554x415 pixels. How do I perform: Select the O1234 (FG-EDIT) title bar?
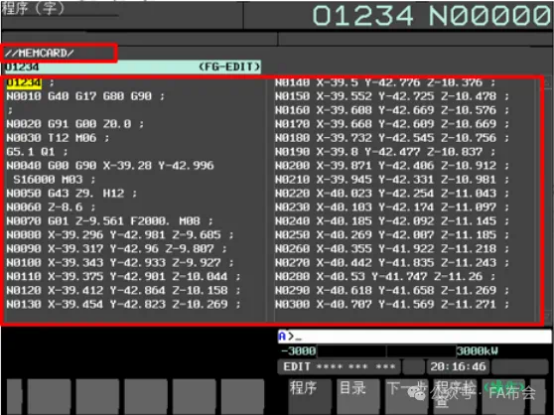pyautogui.click(x=133, y=67)
